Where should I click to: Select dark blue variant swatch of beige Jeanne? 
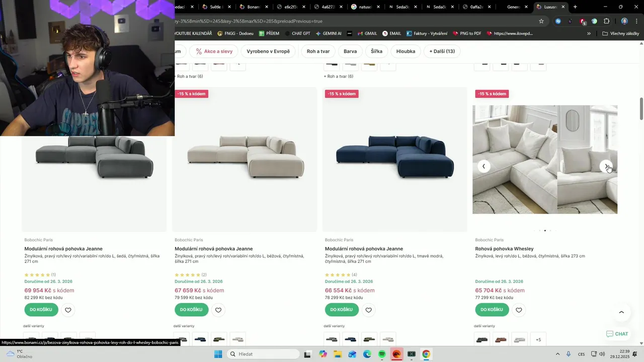point(200,340)
